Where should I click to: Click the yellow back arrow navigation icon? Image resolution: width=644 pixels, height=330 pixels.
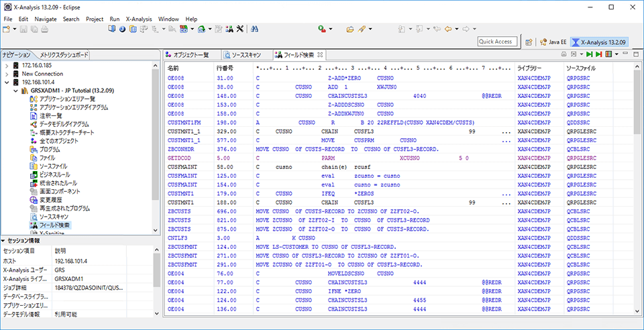(x=448, y=29)
